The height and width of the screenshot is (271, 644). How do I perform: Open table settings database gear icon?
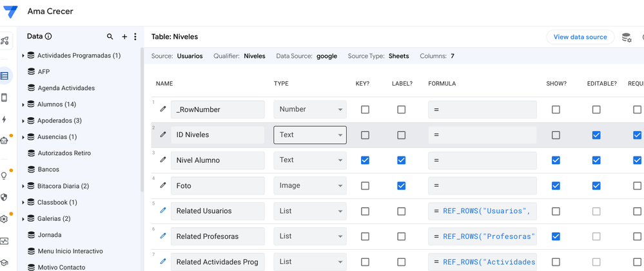click(627, 37)
